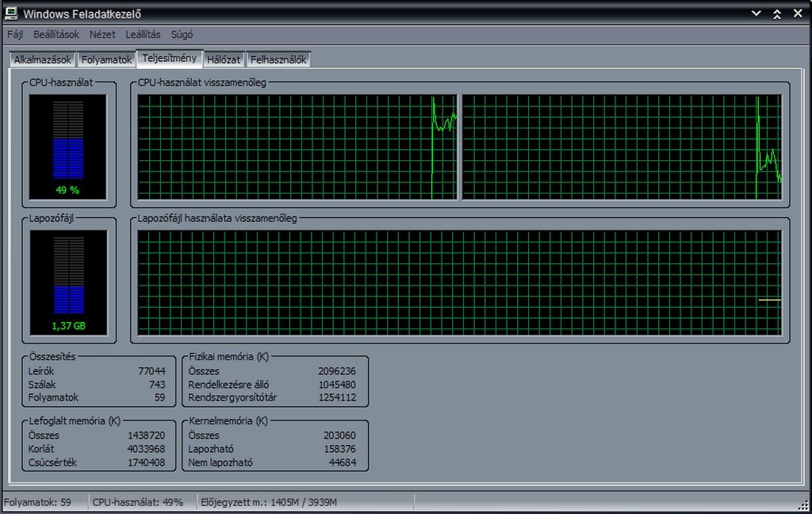Close the Windows Feladatkezelő window
This screenshot has width=812, height=514.
pos(798,13)
